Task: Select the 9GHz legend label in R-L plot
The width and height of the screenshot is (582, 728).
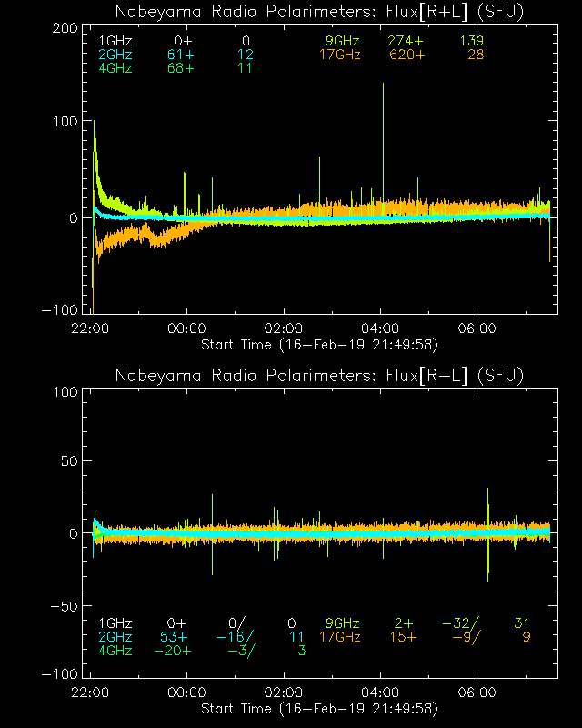Action: click(x=343, y=623)
